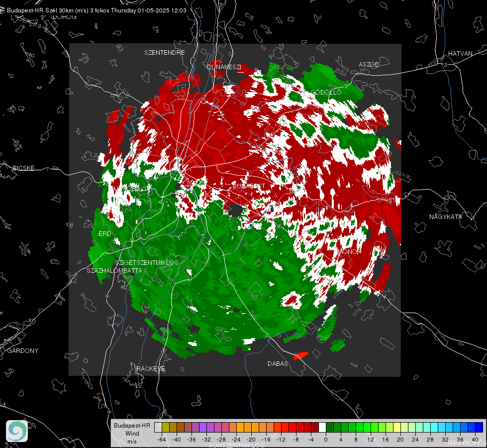487x448 pixels.
Task: Select the SZAZHALOMBATTA label
Action: [114, 270]
